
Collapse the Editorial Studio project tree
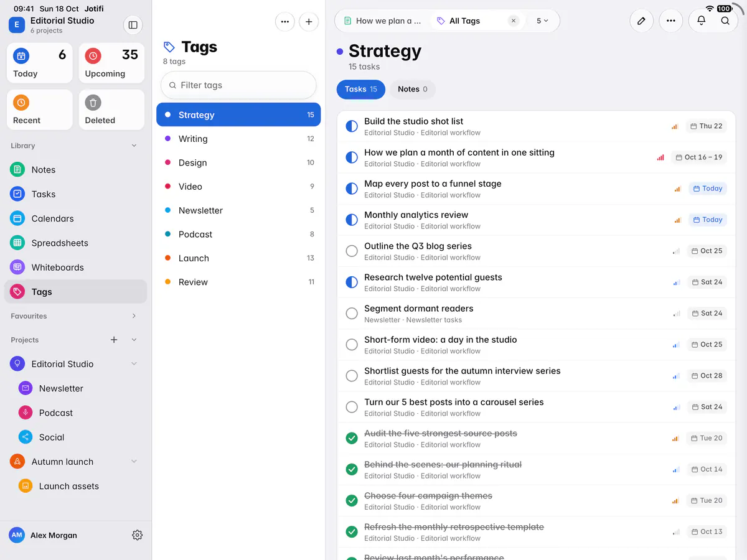pyautogui.click(x=134, y=364)
